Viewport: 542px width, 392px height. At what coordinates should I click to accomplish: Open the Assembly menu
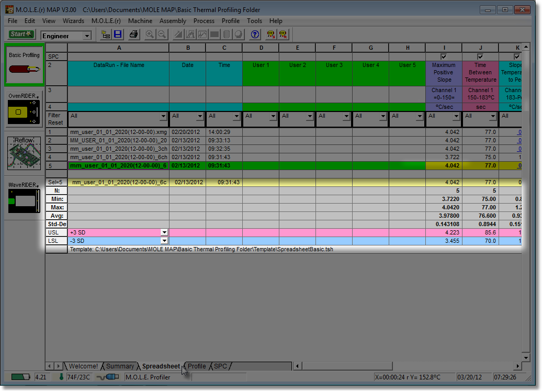(x=173, y=21)
